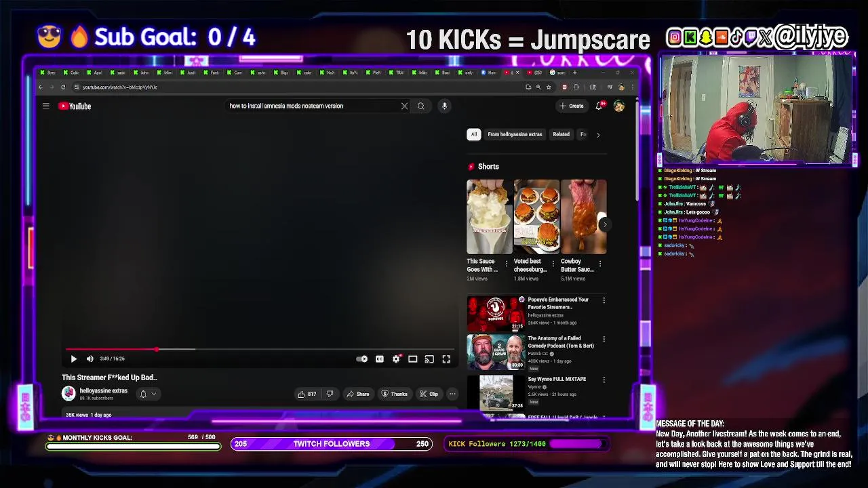The width and height of the screenshot is (868, 488).
Task: Click the youtube.com address bar
Action: click(298, 87)
